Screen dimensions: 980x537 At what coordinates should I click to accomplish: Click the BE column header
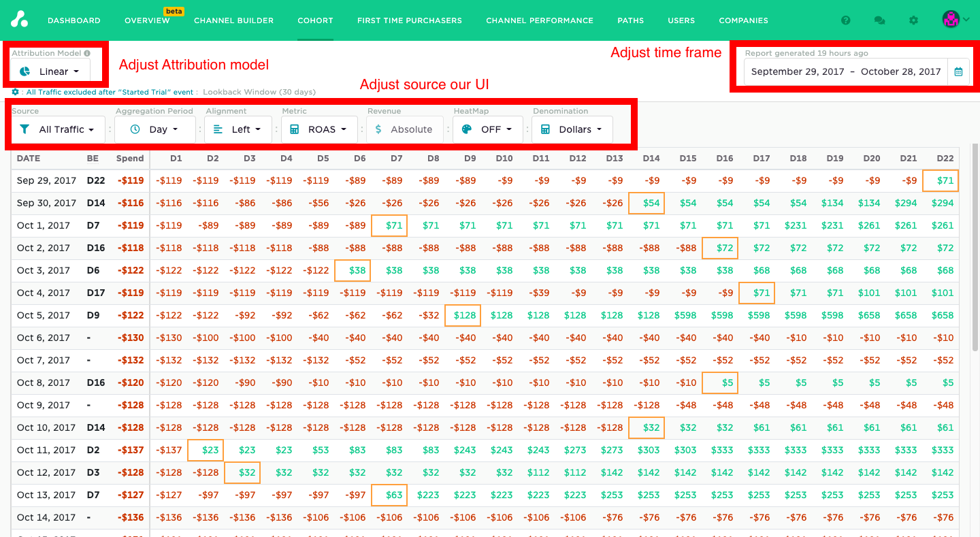[x=93, y=159]
